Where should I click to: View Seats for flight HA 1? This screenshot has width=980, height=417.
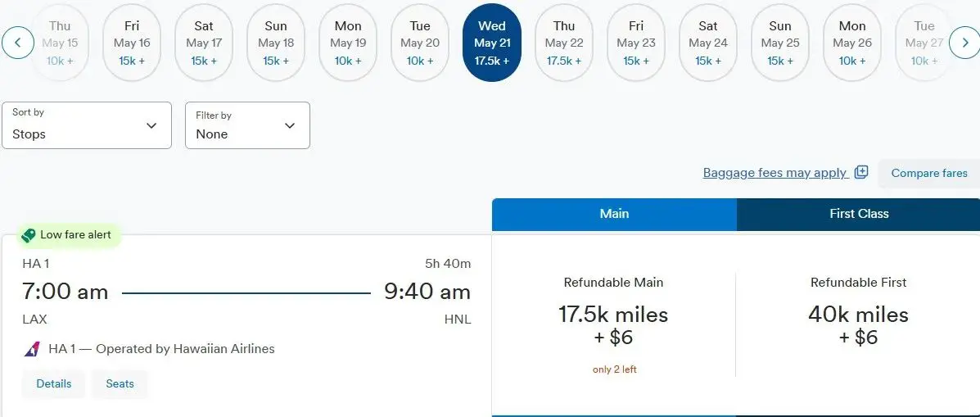pyautogui.click(x=120, y=383)
